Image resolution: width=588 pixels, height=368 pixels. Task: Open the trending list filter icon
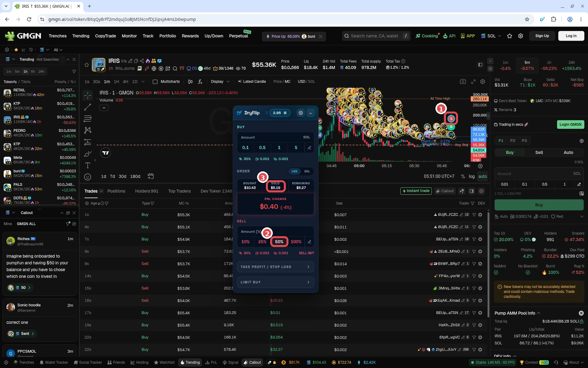74,71
